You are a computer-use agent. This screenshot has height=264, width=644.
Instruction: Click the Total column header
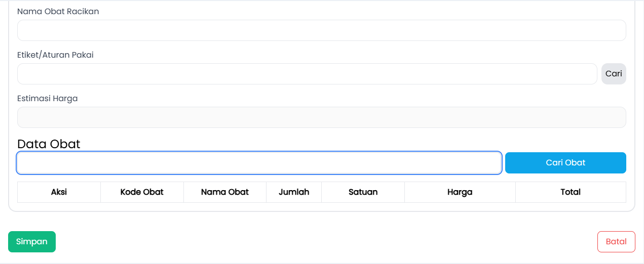[571, 192]
